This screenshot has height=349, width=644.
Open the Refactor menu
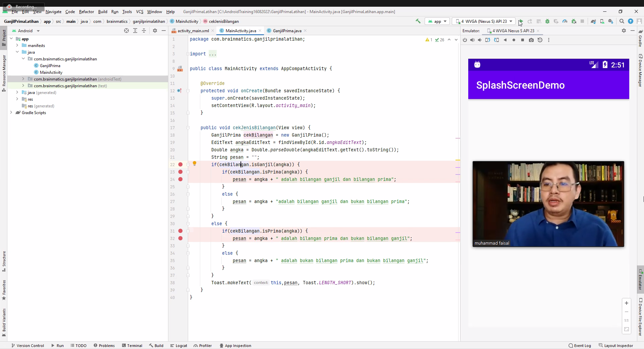coord(86,11)
